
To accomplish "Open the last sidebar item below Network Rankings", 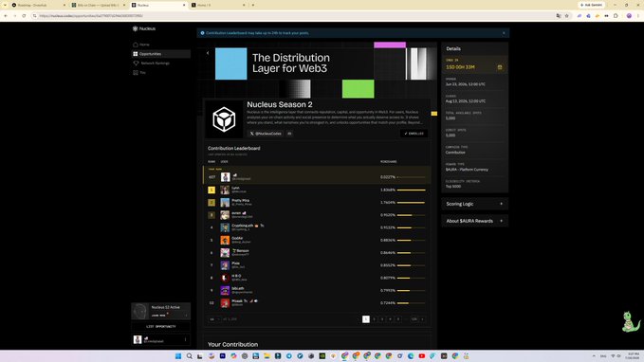I will [x=160, y=73].
